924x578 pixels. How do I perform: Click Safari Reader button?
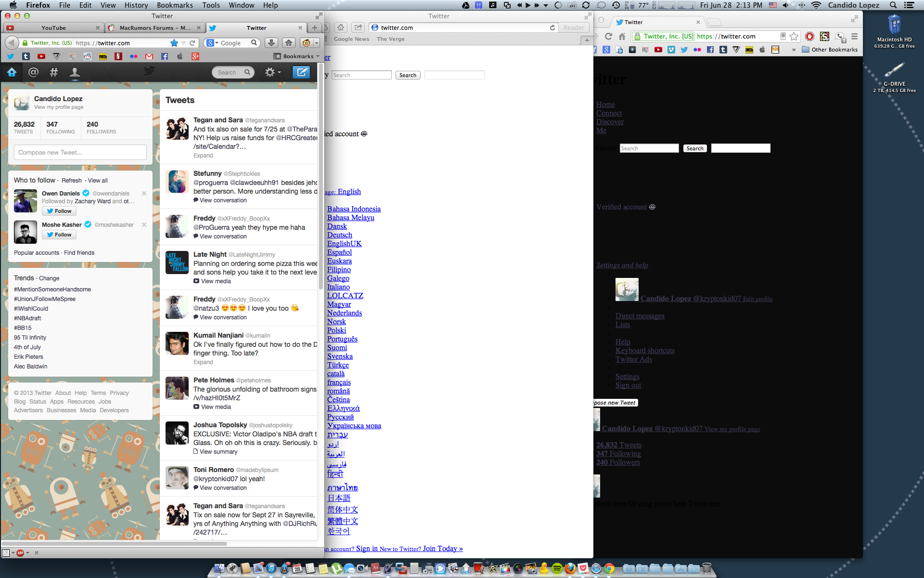[x=574, y=27]
